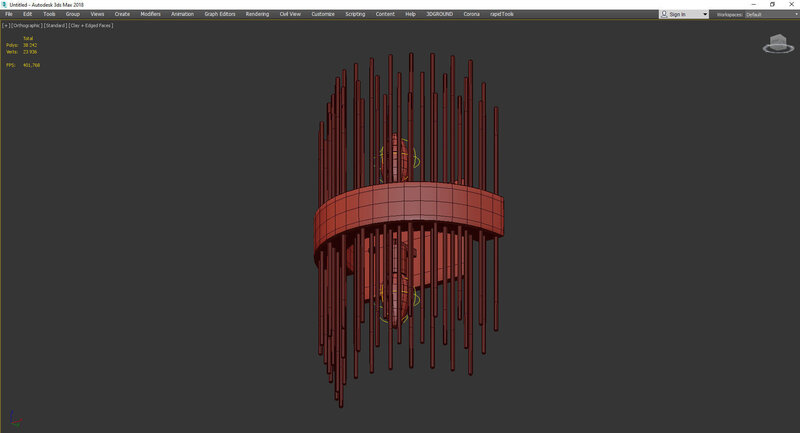800x433 pixels.
Task: Open the Corona menu
Action: click(471, 15)
